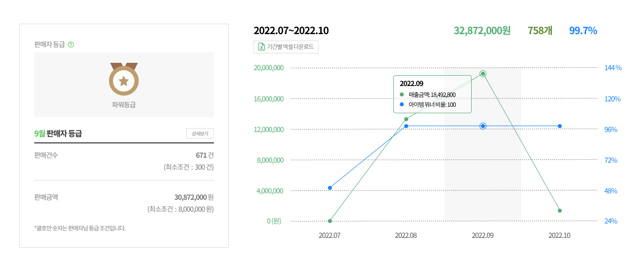Click the 99.7% item winner rate

tap(583, 31)
